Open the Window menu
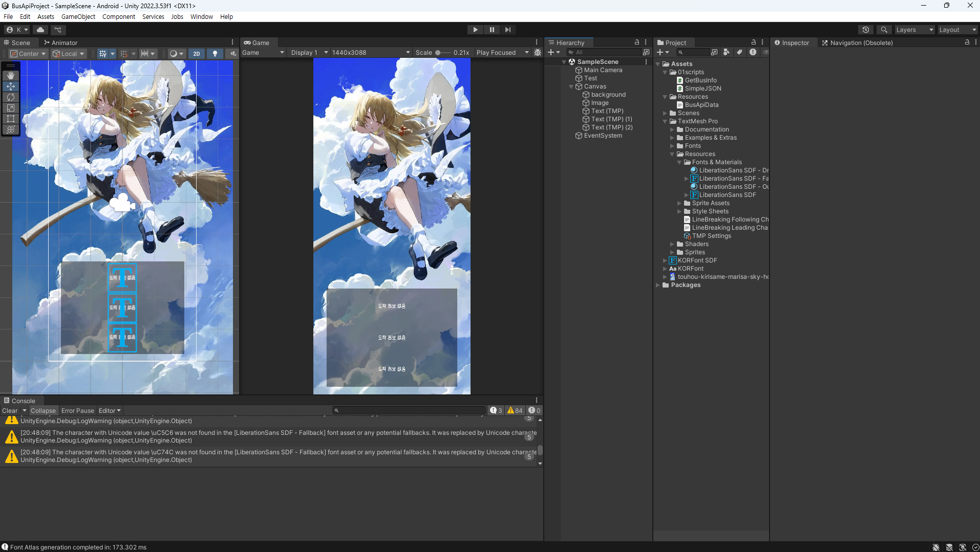This screenshot has height=552, width=980. click(201, 16)
